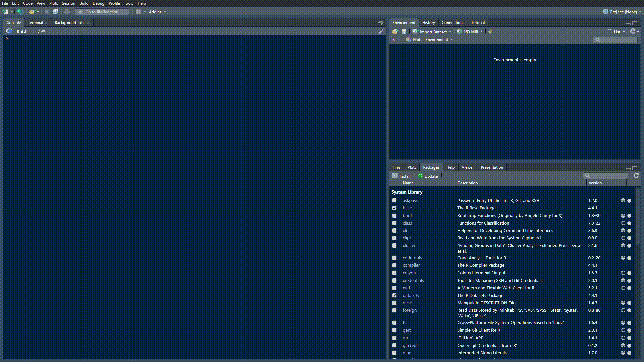The width and height of the screenshot is (644, 362).
Task: Uncheck the datasets package checkbox
Action: (394, 295)
